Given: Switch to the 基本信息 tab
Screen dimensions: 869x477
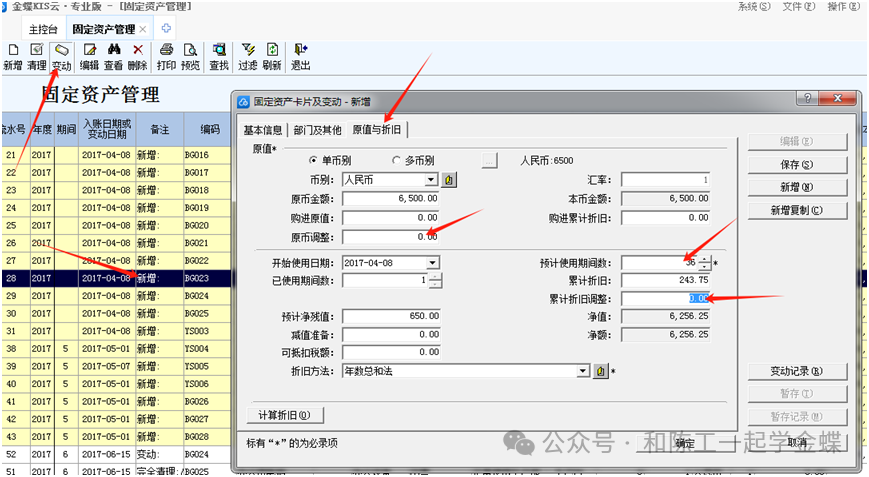Looking at the screenshot, I should [265, 130].
